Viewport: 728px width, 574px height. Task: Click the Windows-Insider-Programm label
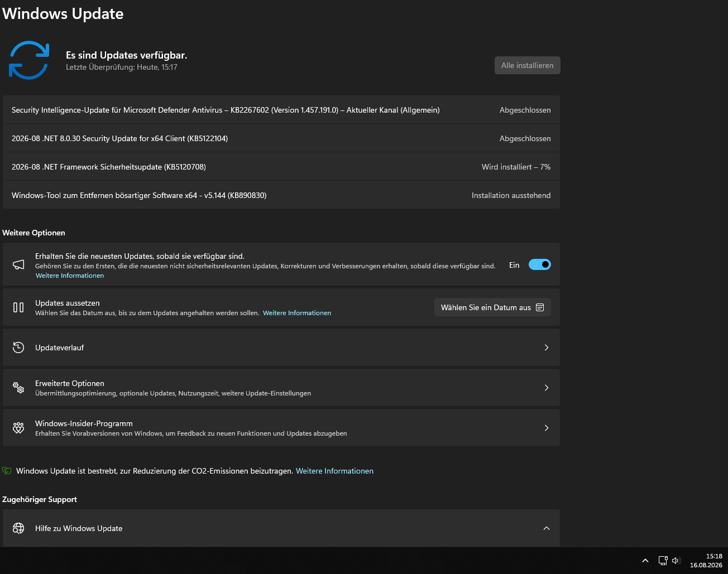[84, 423]
